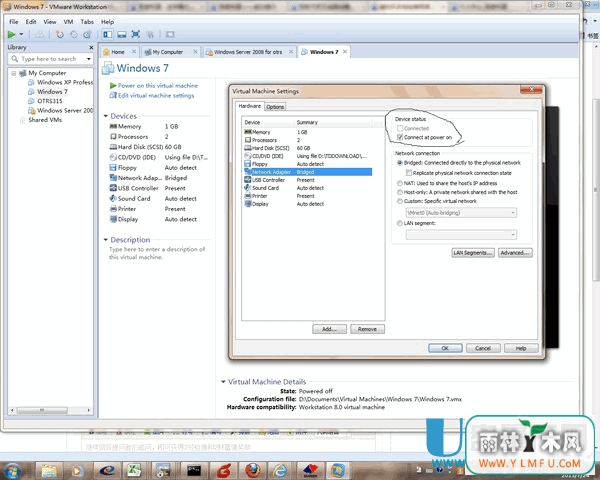Image resolution: width=600 pixels, height=480 pixels.
Task: Select Hard Disk (SCSI) in hardware list
Action: coord(308,148)
